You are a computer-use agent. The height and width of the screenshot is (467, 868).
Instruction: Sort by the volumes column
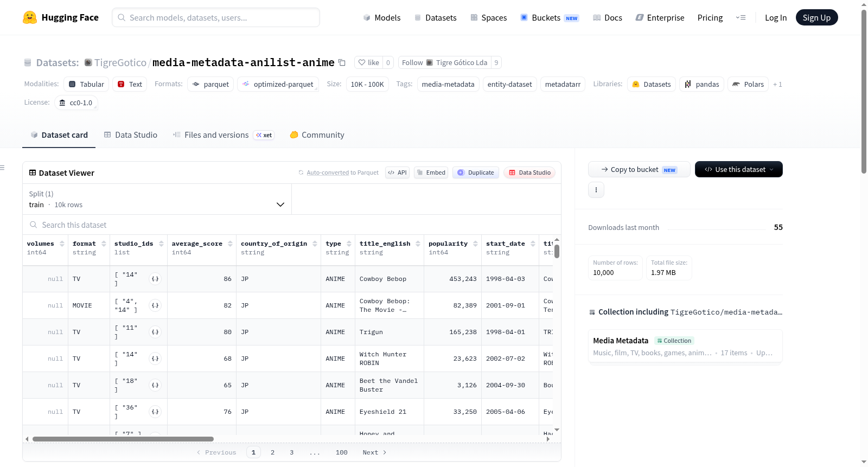62,244
